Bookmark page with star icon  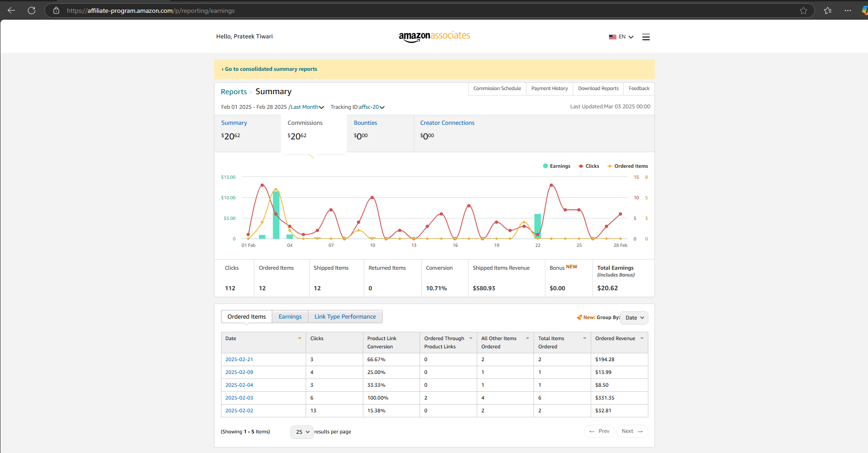[x=803, y=11]
